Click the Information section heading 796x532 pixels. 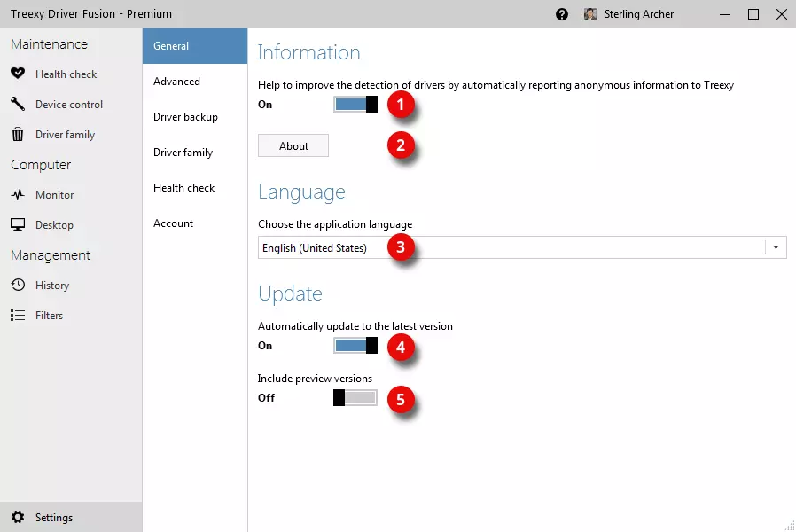pos(308,52)
